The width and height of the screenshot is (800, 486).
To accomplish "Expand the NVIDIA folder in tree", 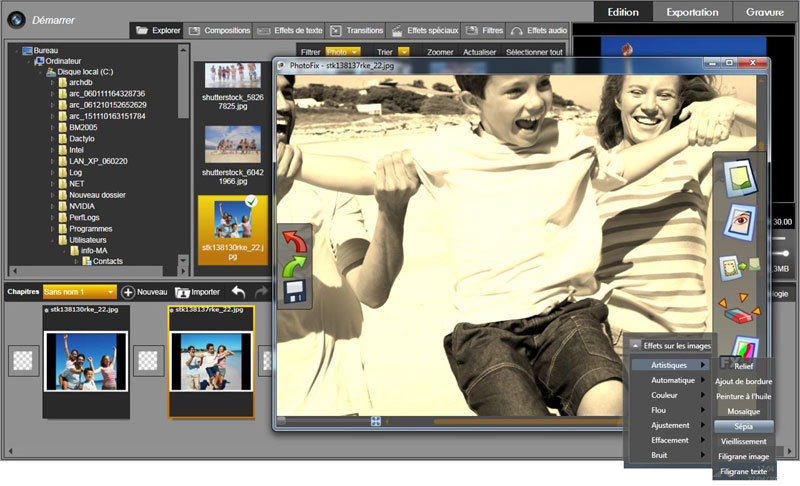I will click(x=52, y=206).
